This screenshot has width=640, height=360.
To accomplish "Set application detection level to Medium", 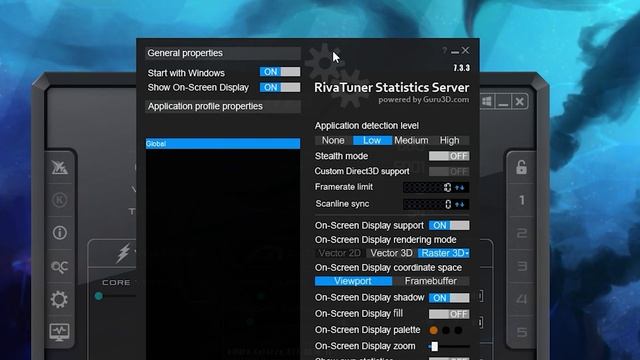I will [x=411, y=140].
